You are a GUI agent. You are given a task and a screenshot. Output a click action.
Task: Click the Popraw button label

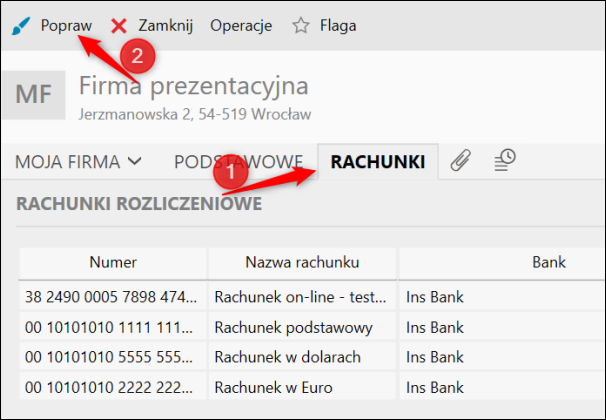[66, 26]
